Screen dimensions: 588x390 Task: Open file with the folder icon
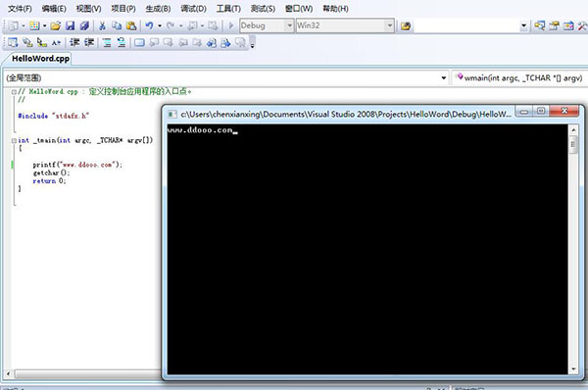pos(56,25)
